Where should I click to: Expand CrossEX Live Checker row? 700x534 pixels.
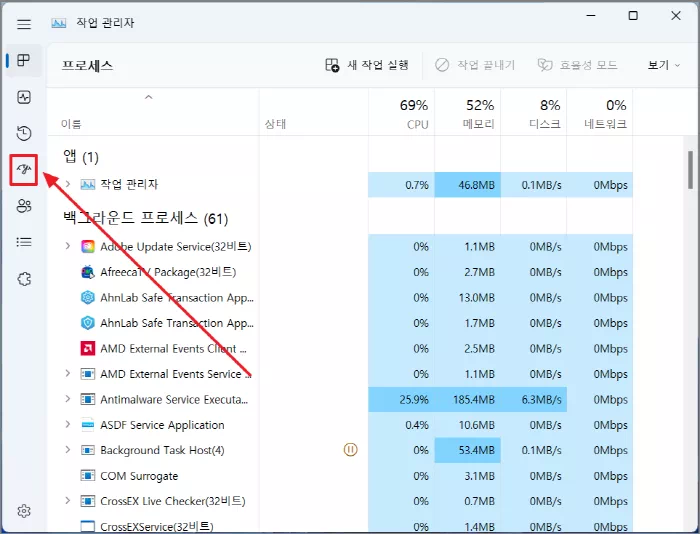coord(68,500)
